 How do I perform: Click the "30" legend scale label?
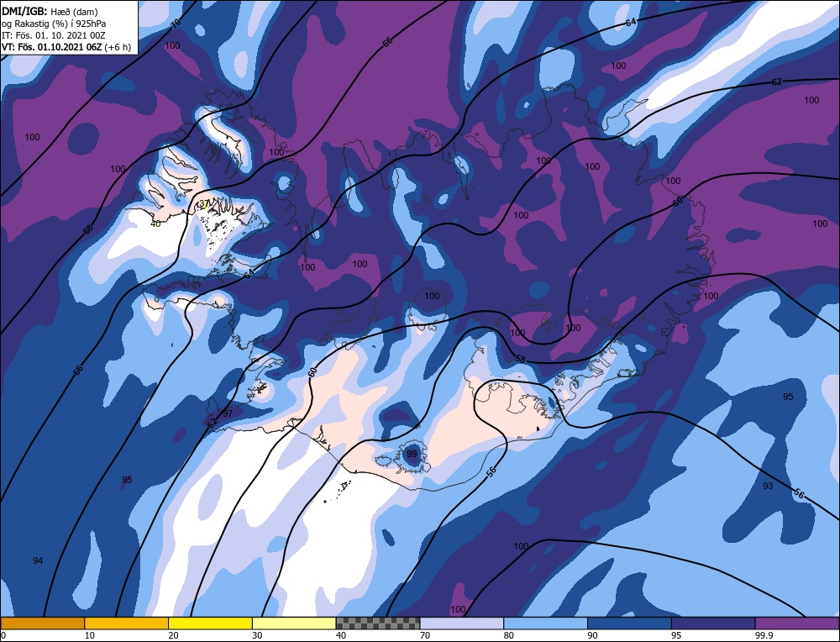click(257, 635)
